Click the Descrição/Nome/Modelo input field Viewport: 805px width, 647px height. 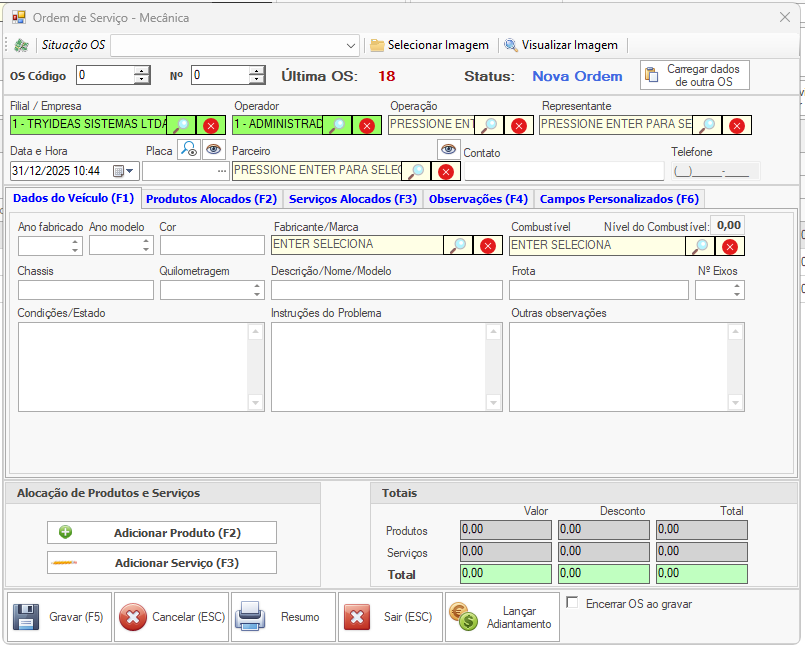386,290
